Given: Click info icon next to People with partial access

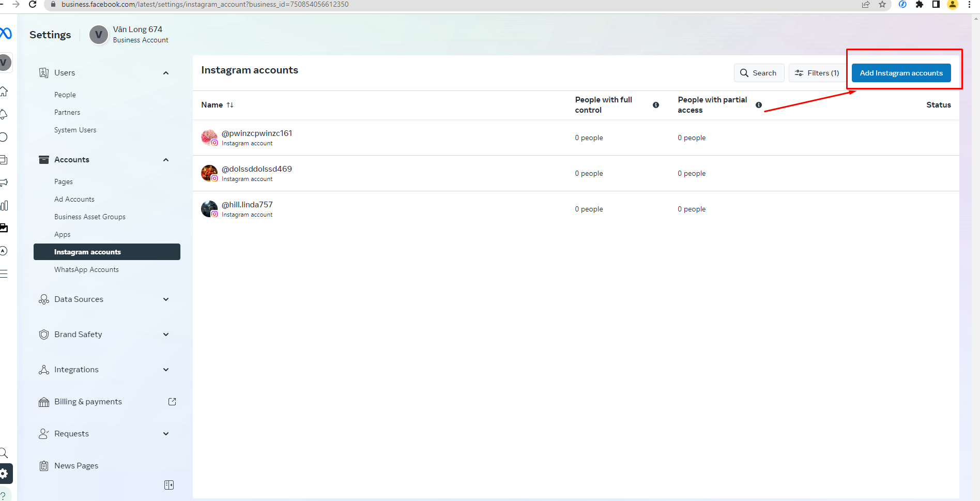Looking at the screenshot, I should pyautogui.click(x=759, y=105).
